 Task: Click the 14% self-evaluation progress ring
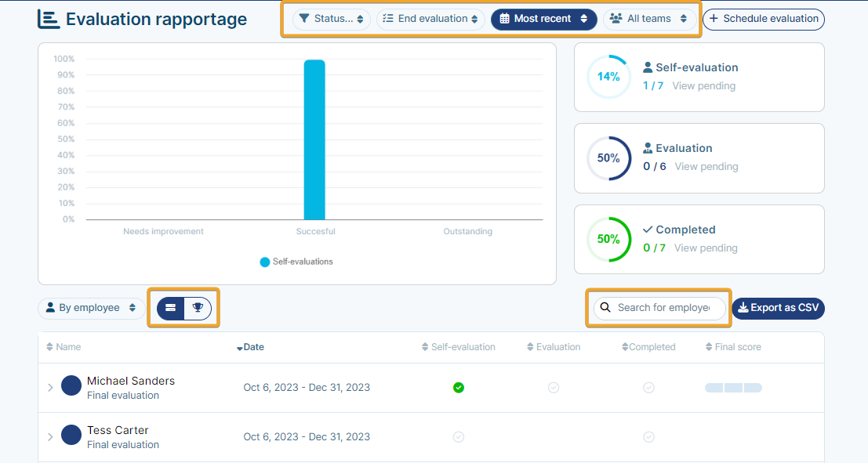point(608,77)
